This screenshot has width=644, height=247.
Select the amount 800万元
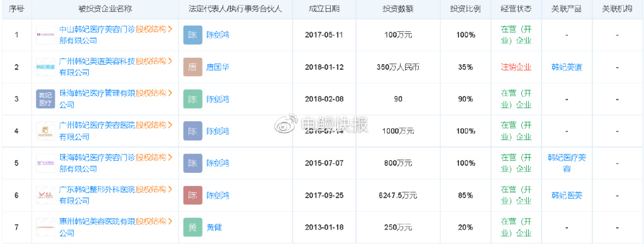pyautogui.click(x=398, y=163)
